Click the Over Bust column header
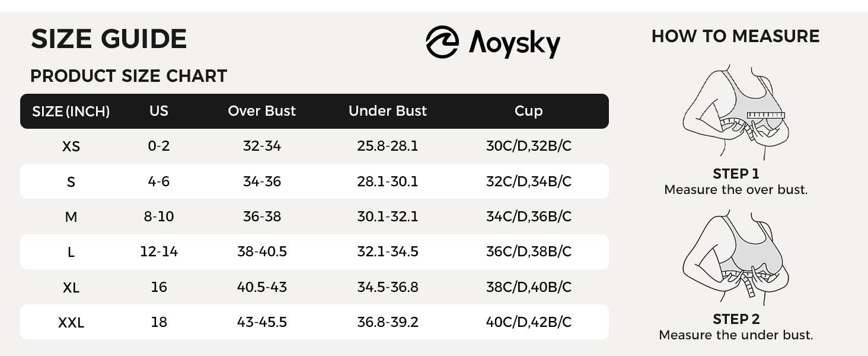 (261, 111)
